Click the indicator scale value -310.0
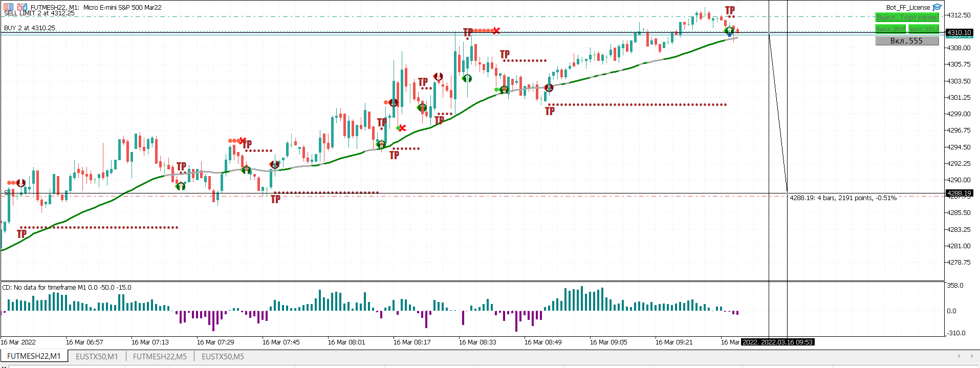 955,333
